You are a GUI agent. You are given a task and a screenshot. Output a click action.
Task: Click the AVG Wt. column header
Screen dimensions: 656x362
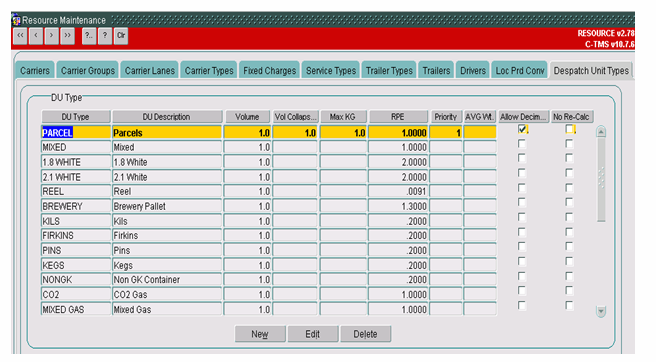[479, 117]
